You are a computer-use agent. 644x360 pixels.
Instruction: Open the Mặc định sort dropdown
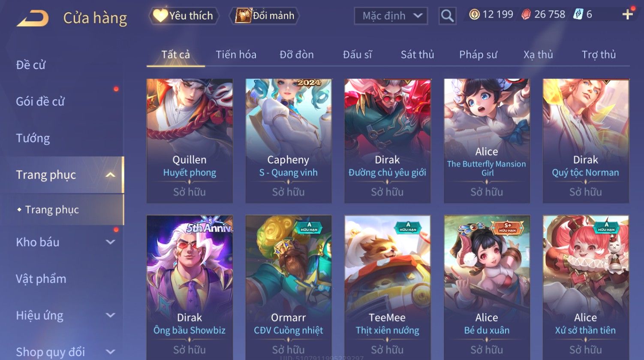click(391, 16)
